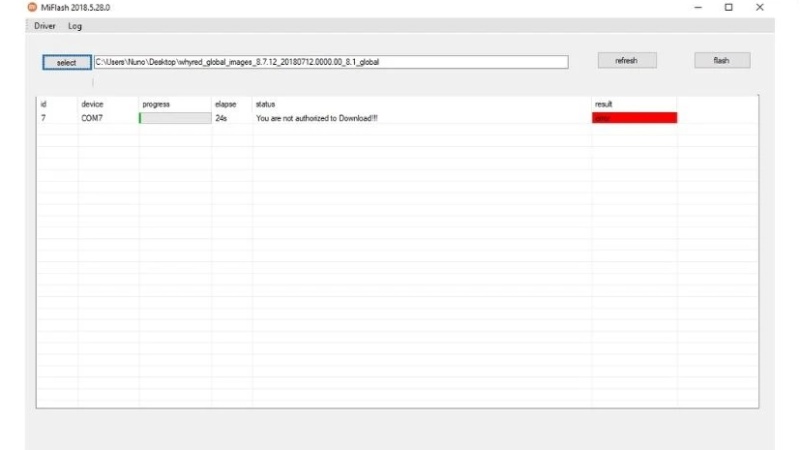
Task: Click the device column header
Action: [x=92, y=104]
